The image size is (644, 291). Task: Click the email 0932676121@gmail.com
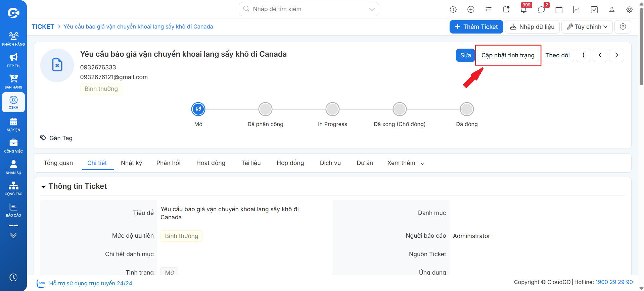pyautogui.click(x=114, y=77)
